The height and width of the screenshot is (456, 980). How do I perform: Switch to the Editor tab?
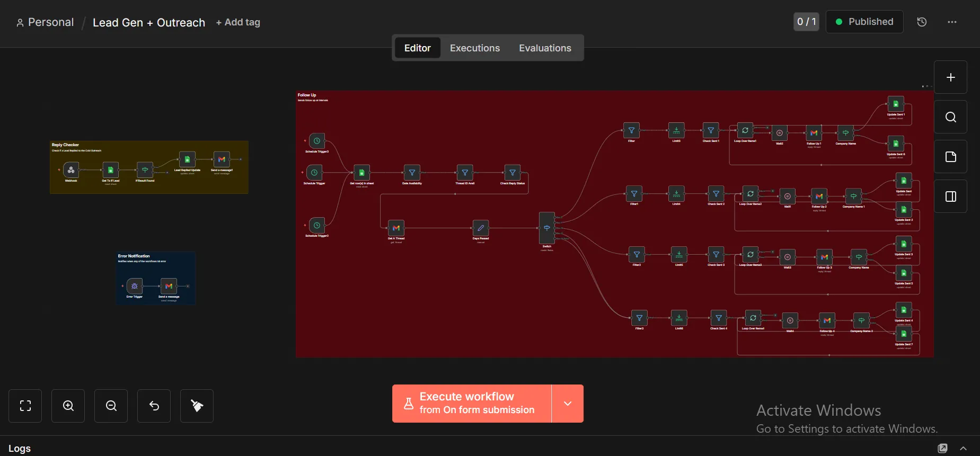coord(418,48)
